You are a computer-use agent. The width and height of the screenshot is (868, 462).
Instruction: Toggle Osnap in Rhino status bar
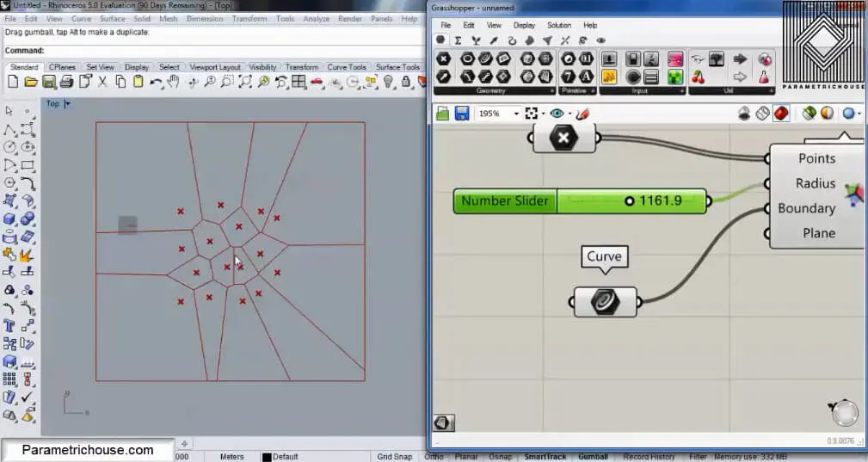[x=500, y=457]
